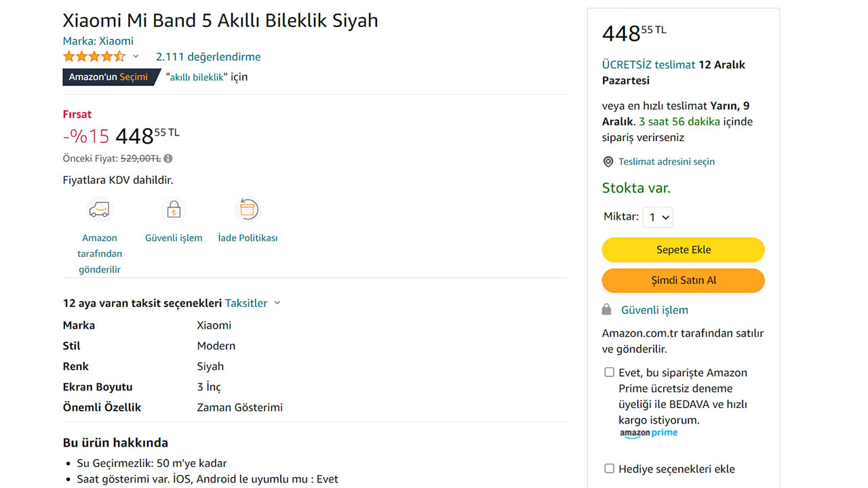Click the Teslimat adresini seçin link
The height and width of the screenshot is (488, 868).
click(667, 162)
